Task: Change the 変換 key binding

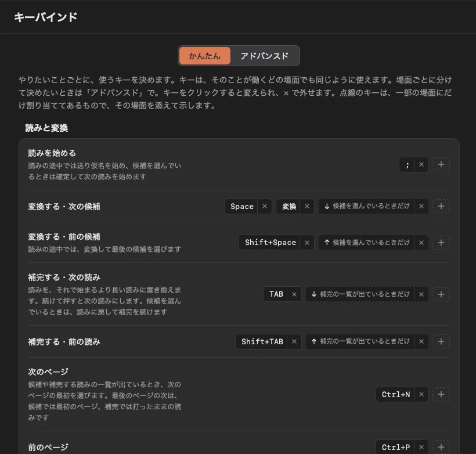Action: point(289,206)
